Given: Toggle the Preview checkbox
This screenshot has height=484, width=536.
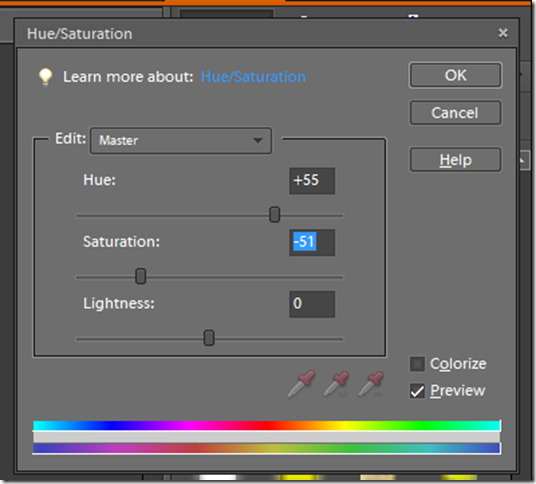Looking at the screenshot, I should pos(417,390).
